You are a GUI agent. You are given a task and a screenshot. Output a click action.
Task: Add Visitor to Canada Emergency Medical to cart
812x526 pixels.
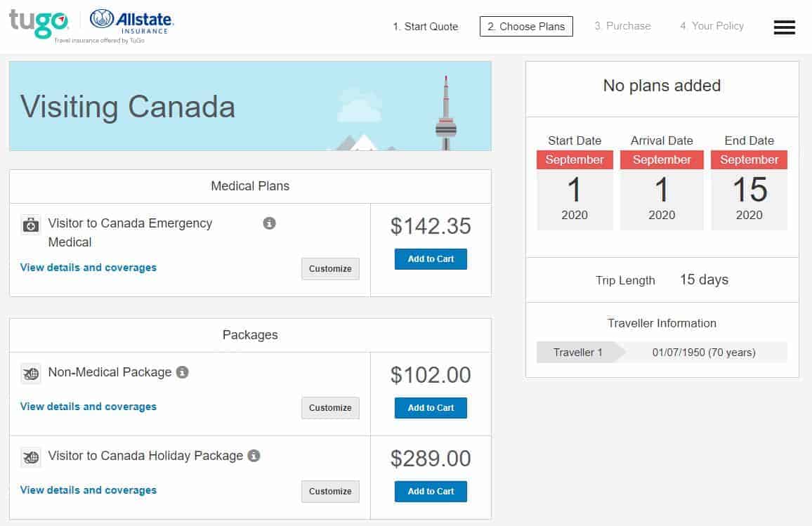point(431,259)
